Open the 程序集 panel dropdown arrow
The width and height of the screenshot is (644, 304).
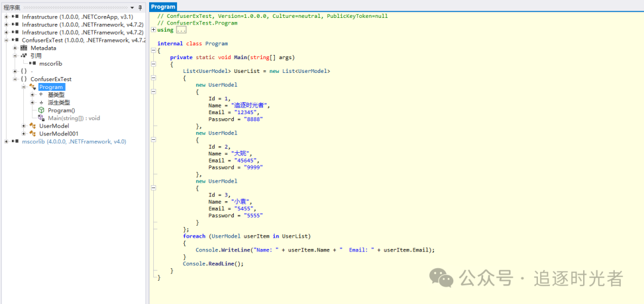click(132, 7)
